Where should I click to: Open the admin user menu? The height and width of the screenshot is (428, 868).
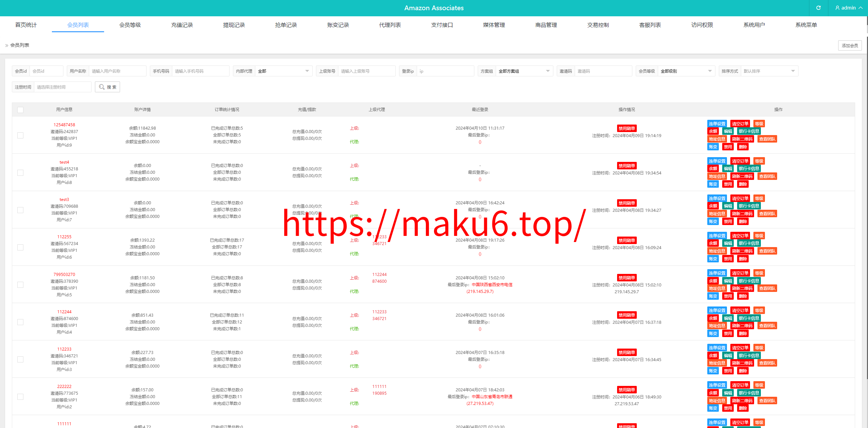coord(848,8)
